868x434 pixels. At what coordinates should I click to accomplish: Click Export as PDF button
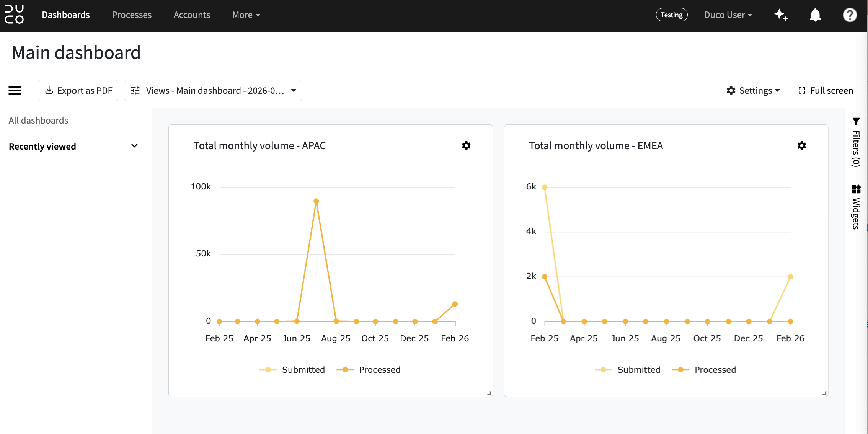pyautogui.click(x=78, y=91)
